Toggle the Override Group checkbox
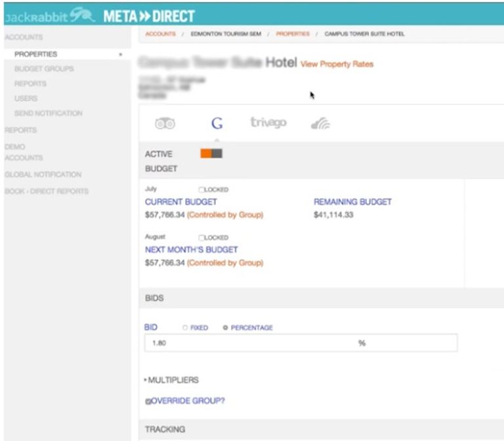This screenshot has height=441, width=504. click(x=148, y=402)
